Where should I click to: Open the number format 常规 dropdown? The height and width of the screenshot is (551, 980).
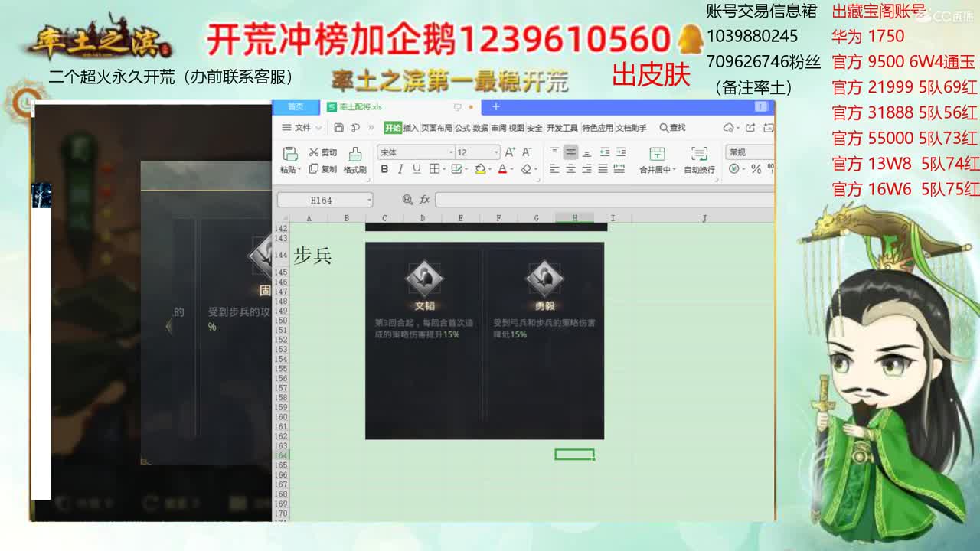751,152
